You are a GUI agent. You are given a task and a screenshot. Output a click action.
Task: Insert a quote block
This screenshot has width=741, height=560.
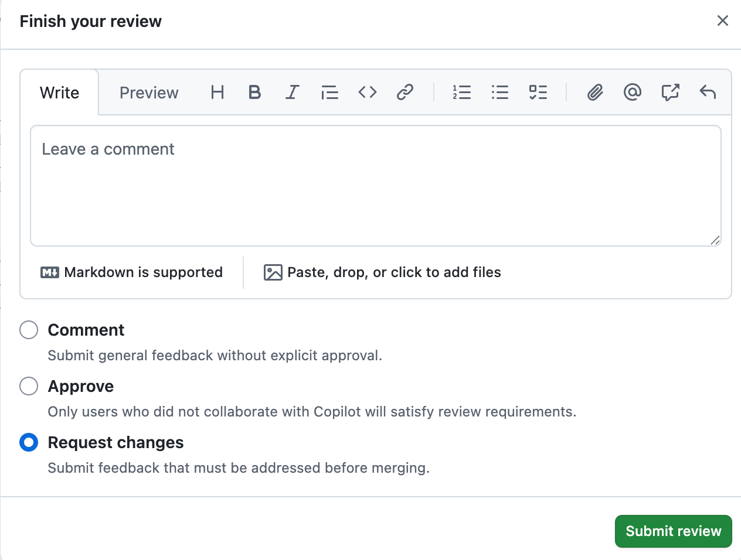(x=329, y=93)
